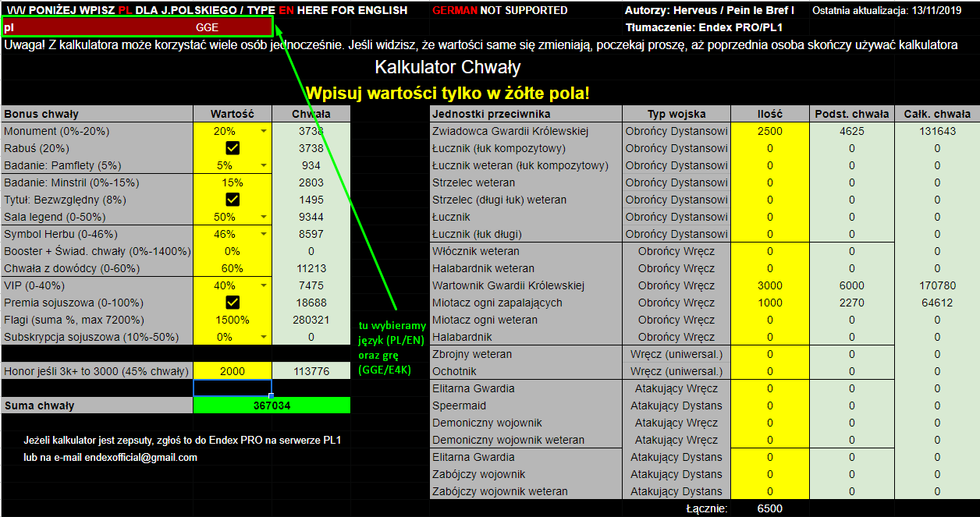Viewport: 980px width, 517px height.
Task: Click the 'Podst. chwała' column header
Action: (852, 114)
